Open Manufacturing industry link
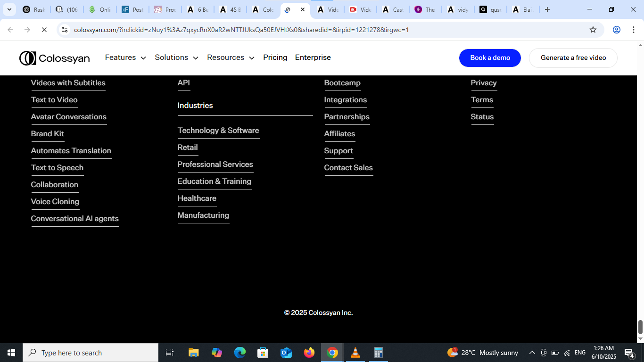The image size is (644, 362). click(x=203, y=215)
